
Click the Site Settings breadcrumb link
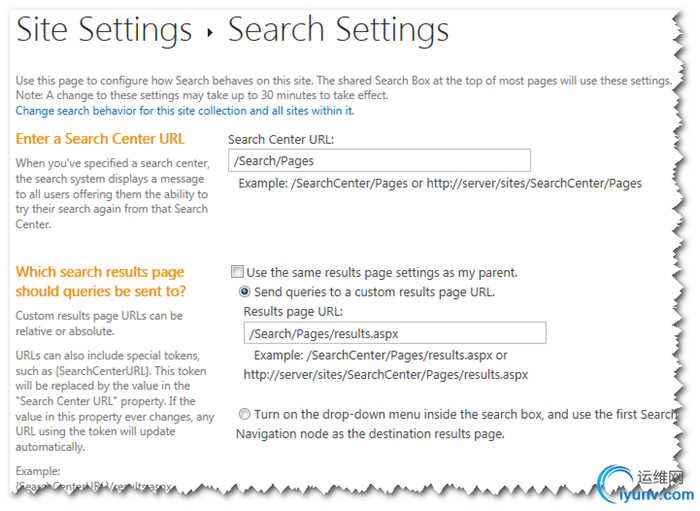(x=103, y=31)
